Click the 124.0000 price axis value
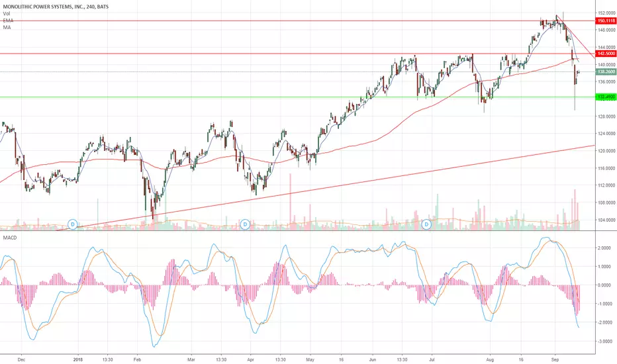 point(607,134)
